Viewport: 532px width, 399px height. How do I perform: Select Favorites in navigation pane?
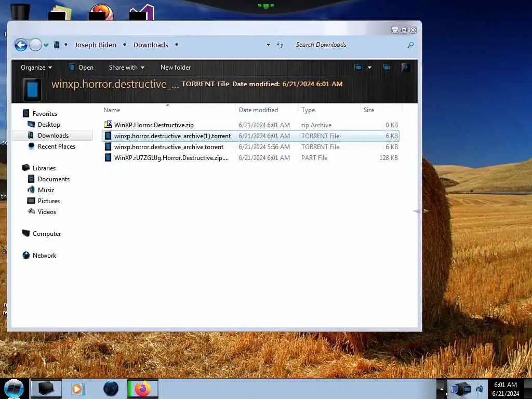click(39, 113)
